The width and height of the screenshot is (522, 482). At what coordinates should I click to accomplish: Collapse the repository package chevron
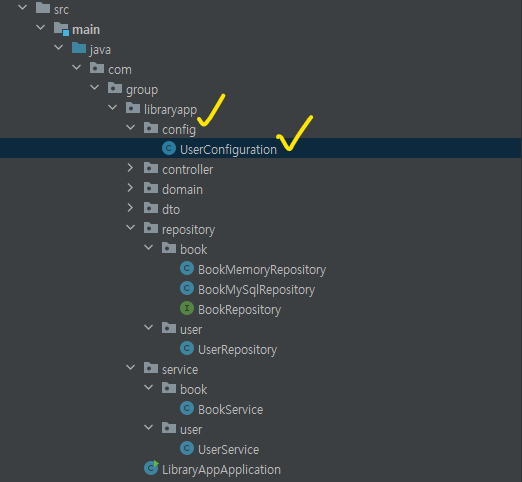(x=131, y=227)
